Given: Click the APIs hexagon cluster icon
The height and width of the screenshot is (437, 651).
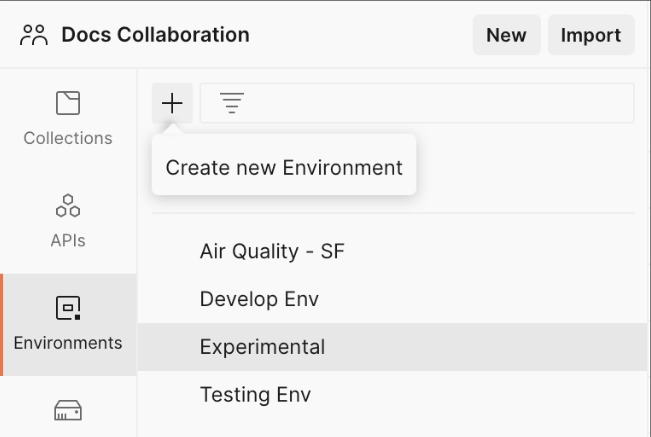Looking at the screenshot, I should [x=68, y=206].
